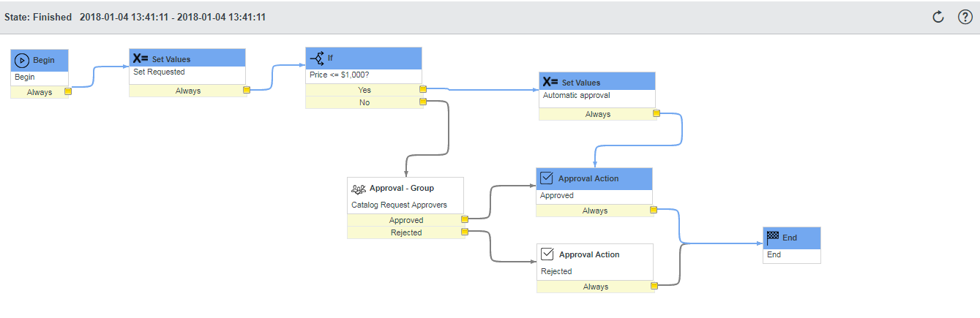Click Approval - Group Rejected yellow connector
The height and width of the screenshot is (318, 980).
(464, 232)
